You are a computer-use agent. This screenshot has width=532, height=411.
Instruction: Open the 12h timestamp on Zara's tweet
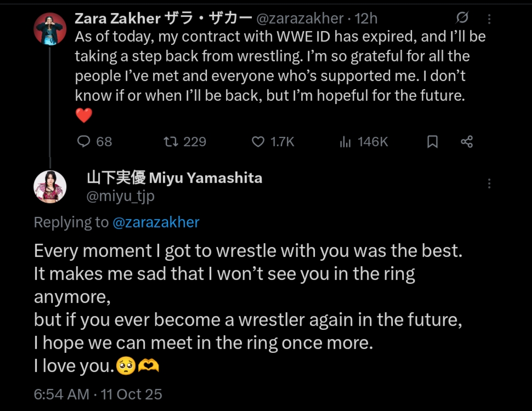coord(366,19)
